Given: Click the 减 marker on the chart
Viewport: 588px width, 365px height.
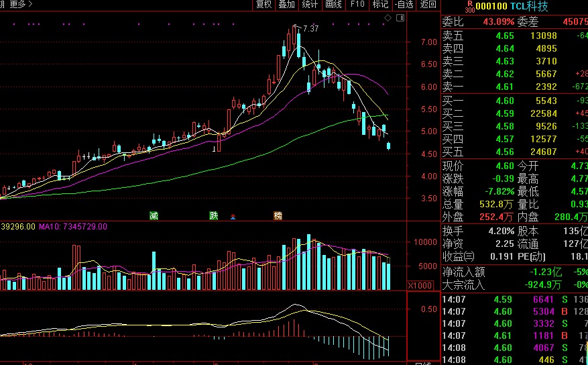Looking at the screenshot, I should tap(154, 215).
